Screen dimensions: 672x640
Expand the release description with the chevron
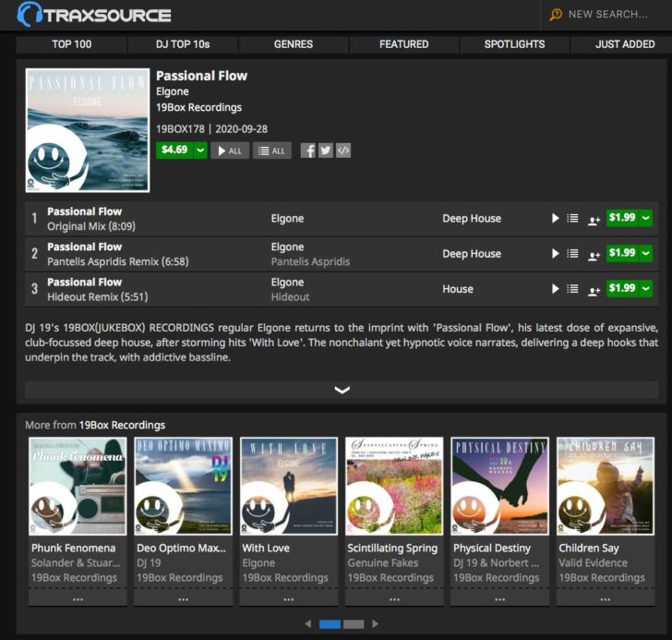(342, 390)
